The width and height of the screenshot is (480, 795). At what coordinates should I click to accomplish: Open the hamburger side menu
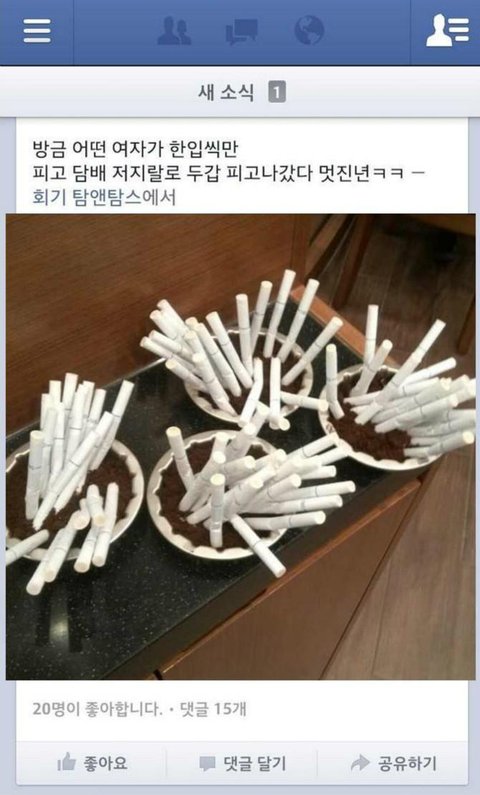coord(37,31)
